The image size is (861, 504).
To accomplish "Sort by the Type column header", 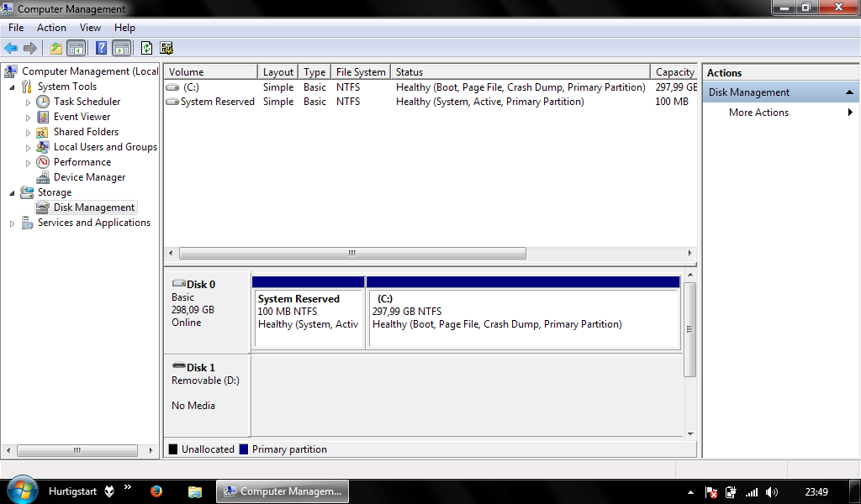I will 314,72.
